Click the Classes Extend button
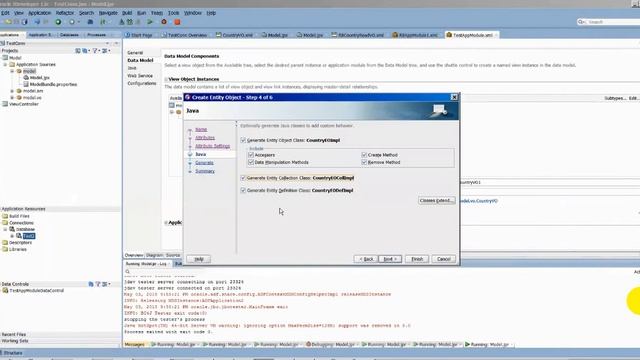640x360 pixels. click(436, 200)
